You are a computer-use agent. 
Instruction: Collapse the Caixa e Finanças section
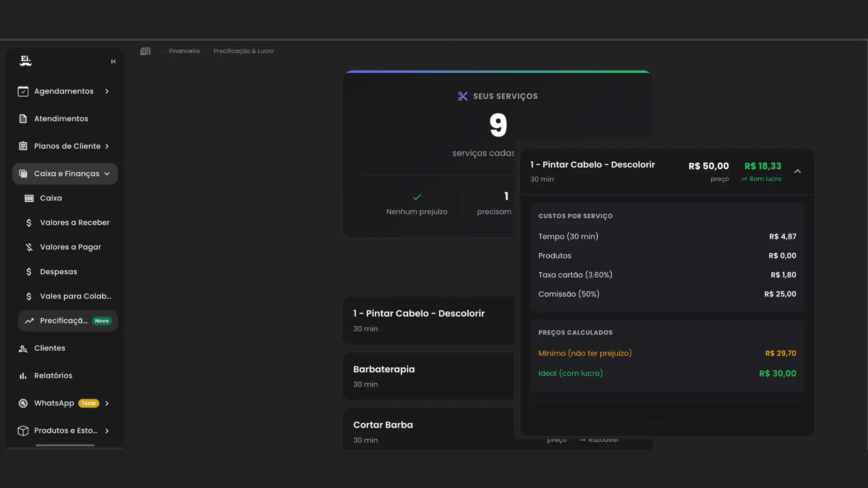tap(107, 174)
